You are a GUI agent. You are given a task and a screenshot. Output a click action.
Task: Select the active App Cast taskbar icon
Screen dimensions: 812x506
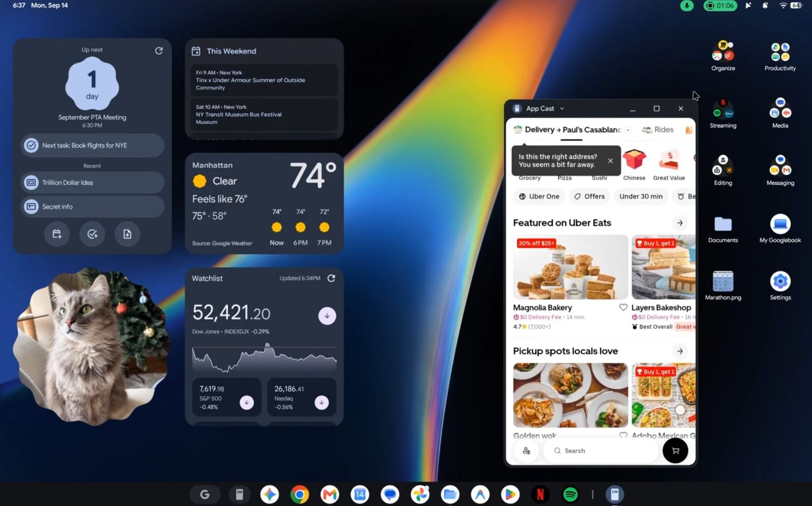tap(614, 494)
